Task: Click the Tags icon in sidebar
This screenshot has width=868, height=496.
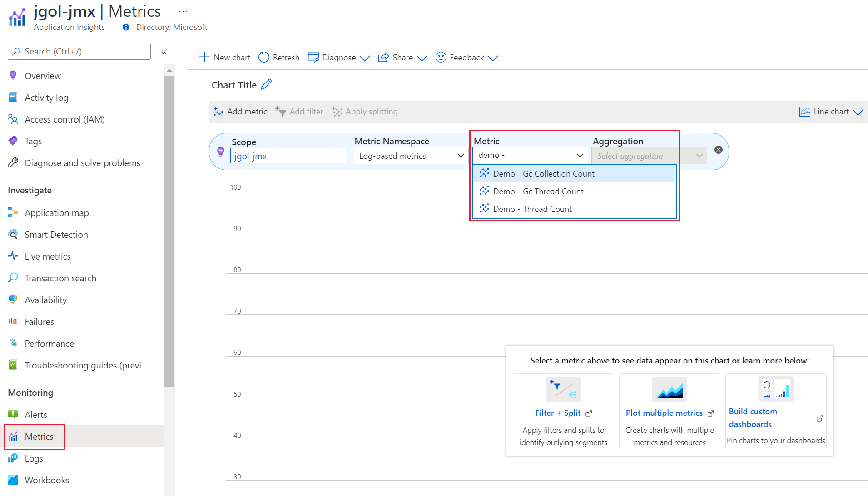Action: [x=13, y=141]
